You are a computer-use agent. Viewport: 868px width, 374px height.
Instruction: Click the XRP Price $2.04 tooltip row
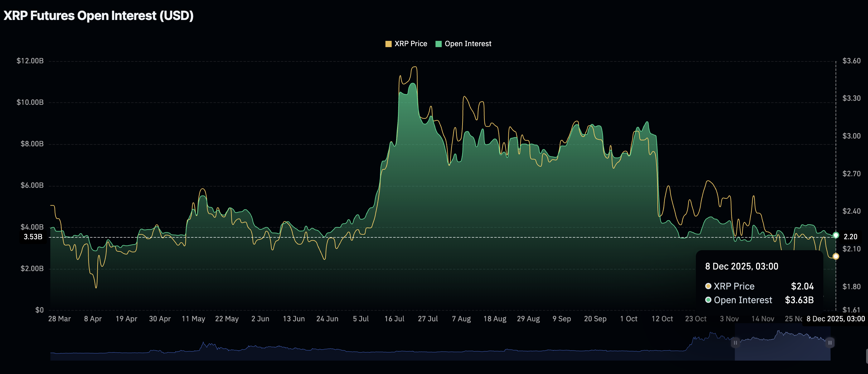tap(762, 286)
